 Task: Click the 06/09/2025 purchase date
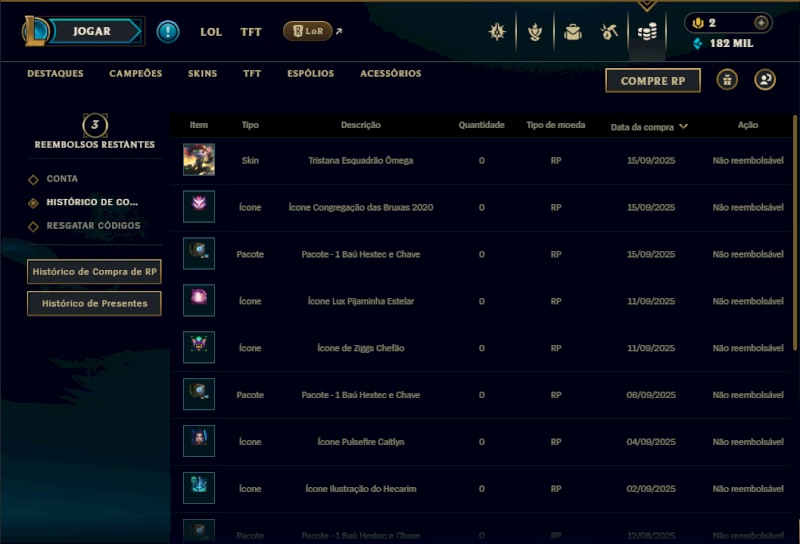coord(651,395)
